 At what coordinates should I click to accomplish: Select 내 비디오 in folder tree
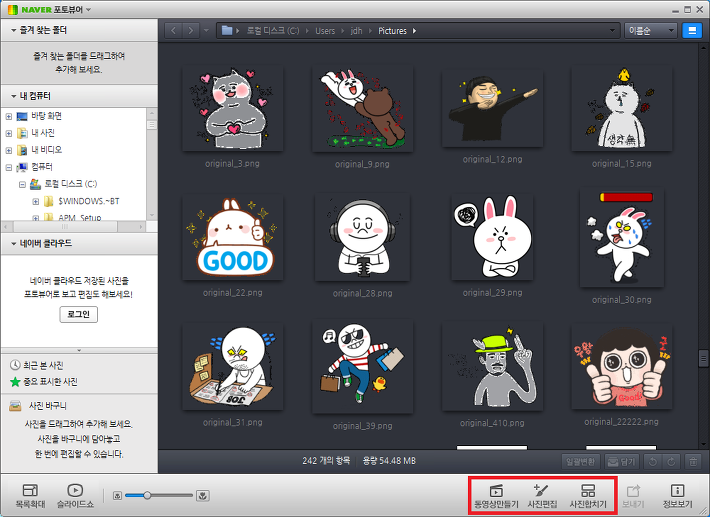click(x=47, y=149)
